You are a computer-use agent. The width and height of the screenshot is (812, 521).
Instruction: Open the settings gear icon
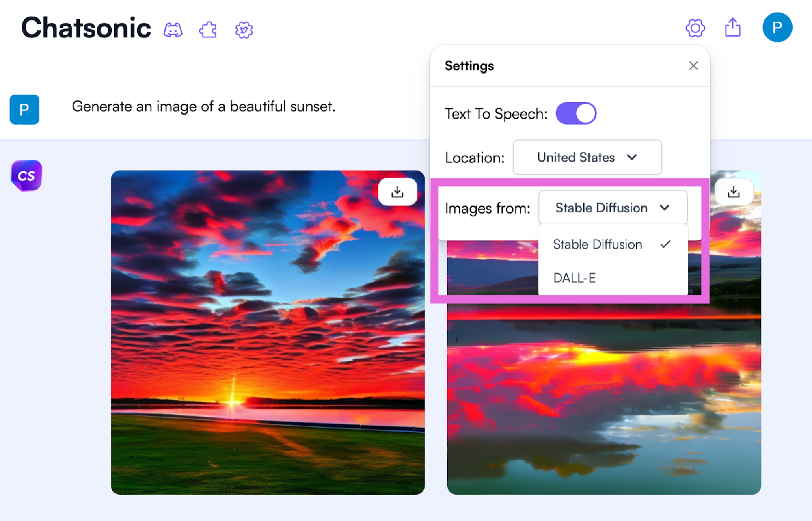pyautogui.click(x=695, y=28)
